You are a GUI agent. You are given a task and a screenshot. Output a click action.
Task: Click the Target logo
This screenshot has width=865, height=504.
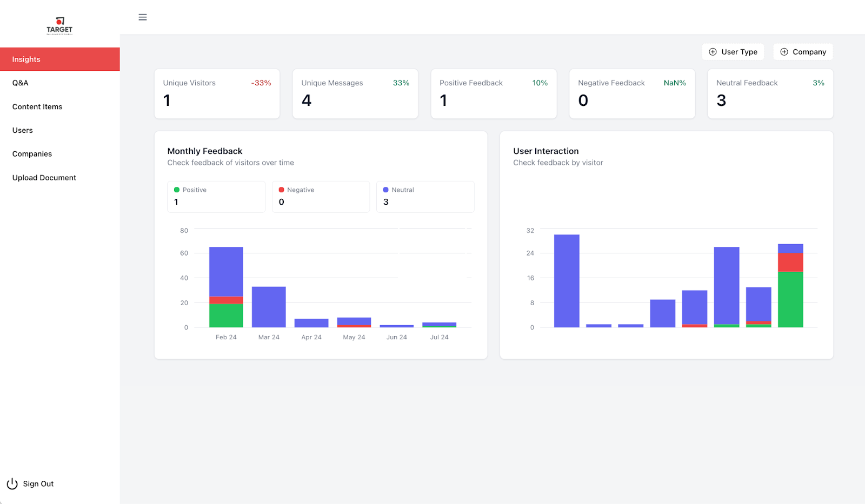point(59,25)
